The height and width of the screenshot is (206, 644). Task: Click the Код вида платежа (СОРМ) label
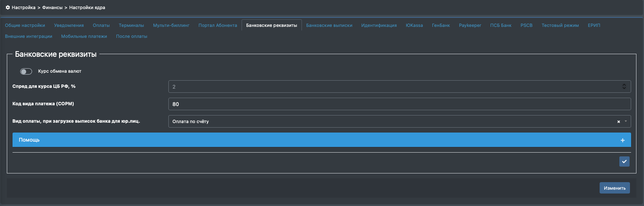(x=43, y=104)
